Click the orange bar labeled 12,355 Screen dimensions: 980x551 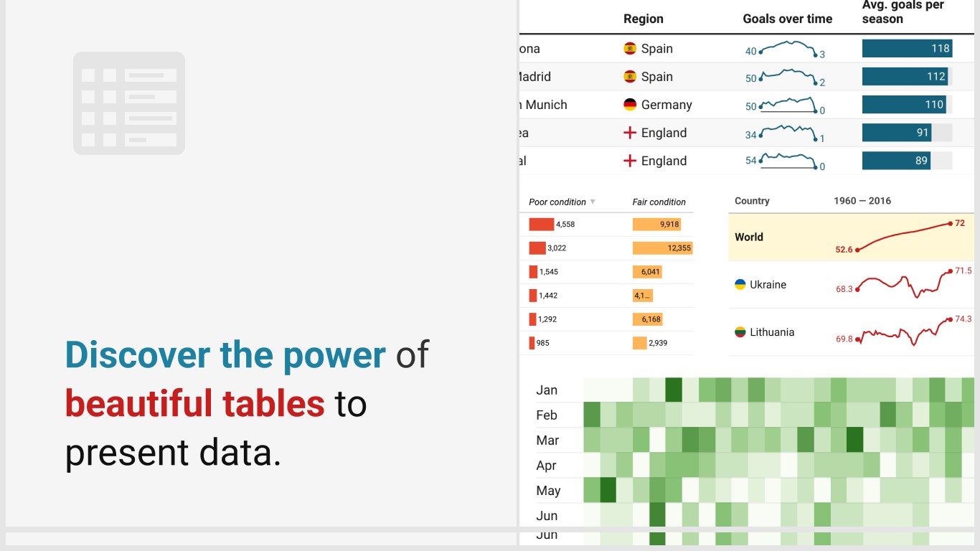tap(661, 248)
